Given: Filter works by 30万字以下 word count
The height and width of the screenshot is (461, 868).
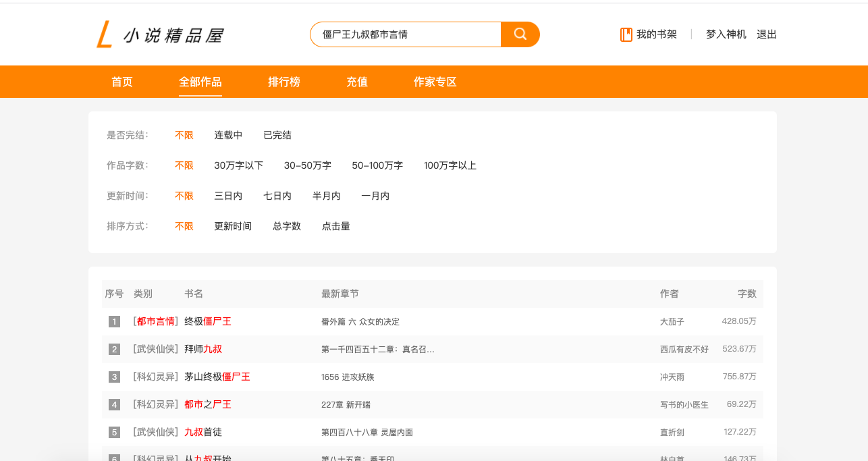Looking at the screenshot, I should coord(238,165).
